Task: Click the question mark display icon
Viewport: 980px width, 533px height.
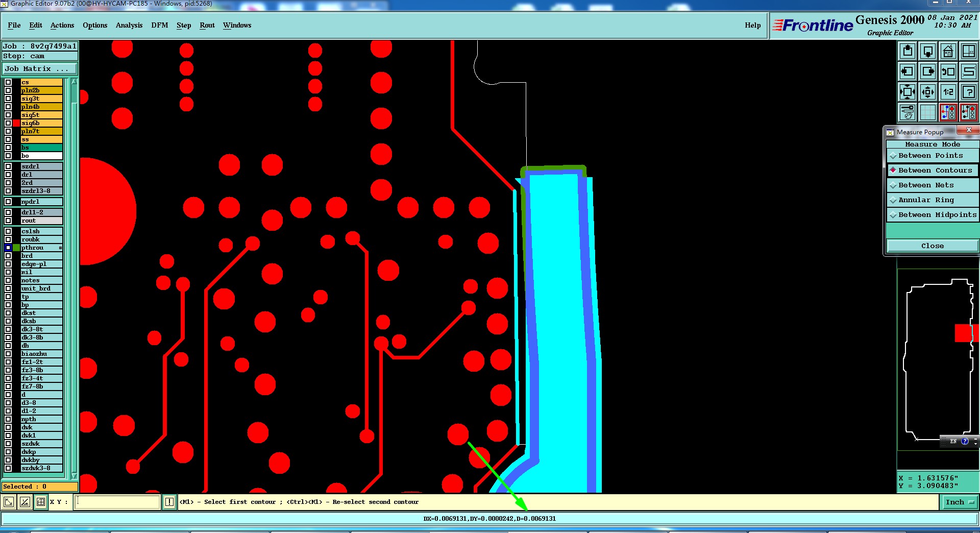Action: pyautogui.click(x=968, y=92)
